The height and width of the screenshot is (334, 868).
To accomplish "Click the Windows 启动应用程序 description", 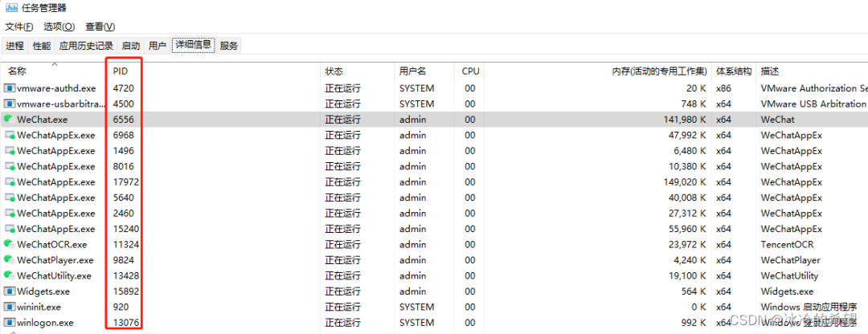I will (809, 307).
